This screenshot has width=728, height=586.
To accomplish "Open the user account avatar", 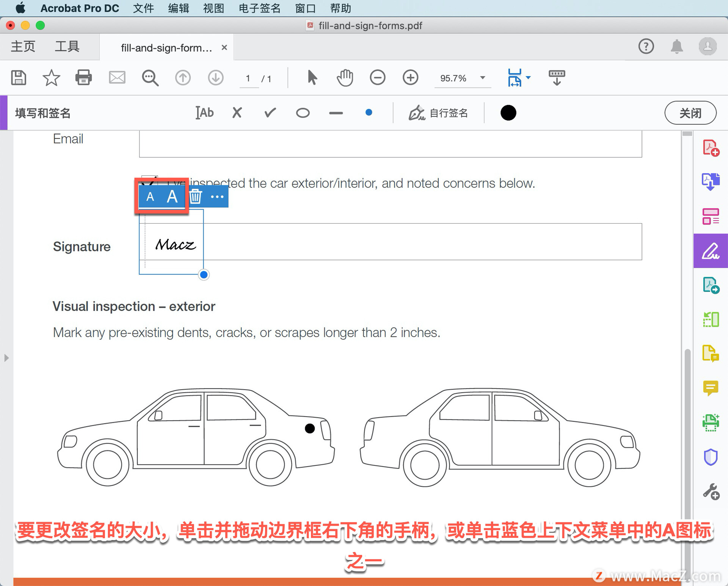I will pyautogui.click(x=708, y=46).
